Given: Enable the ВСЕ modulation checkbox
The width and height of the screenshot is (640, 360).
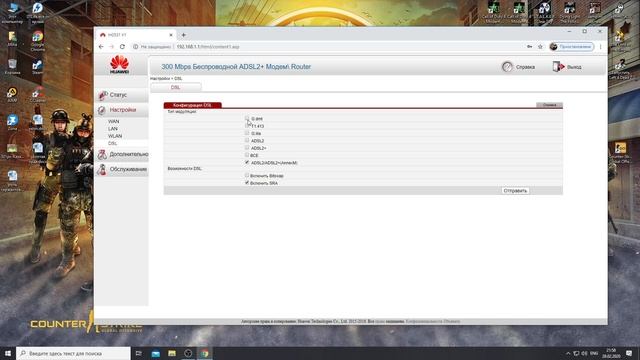Looking at the screenshot, I should [247, 155].
